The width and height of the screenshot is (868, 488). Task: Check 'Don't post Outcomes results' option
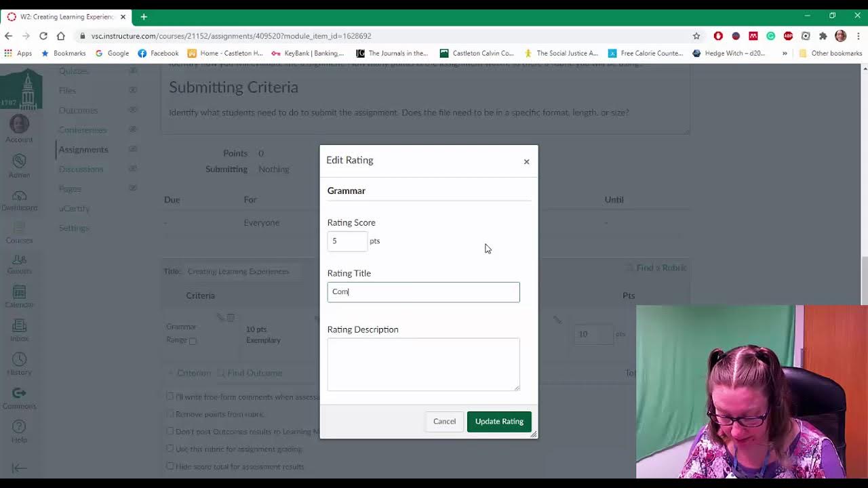(170, 431)
